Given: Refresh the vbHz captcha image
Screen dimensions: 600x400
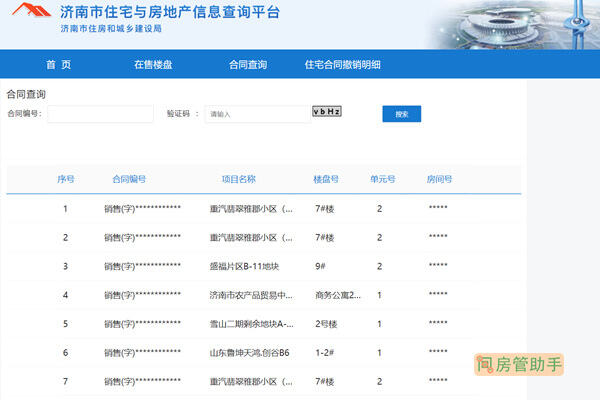Looking at the screenshot, I should 327,111.
